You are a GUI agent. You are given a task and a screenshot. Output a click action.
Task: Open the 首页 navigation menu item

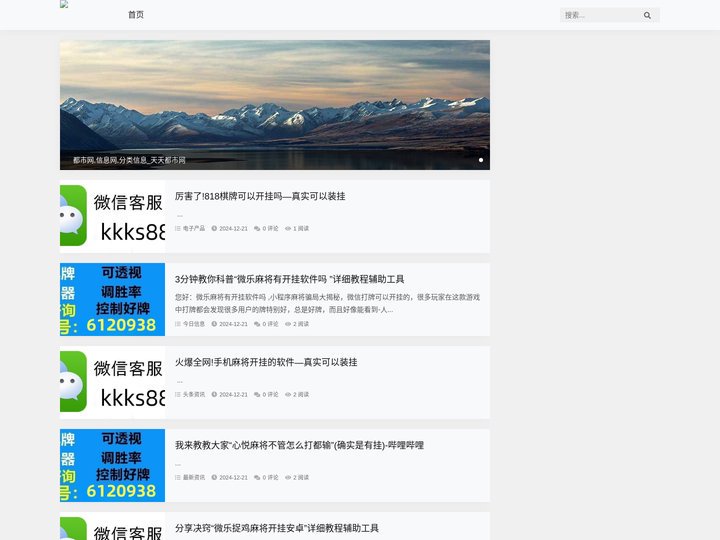point(136,15)
